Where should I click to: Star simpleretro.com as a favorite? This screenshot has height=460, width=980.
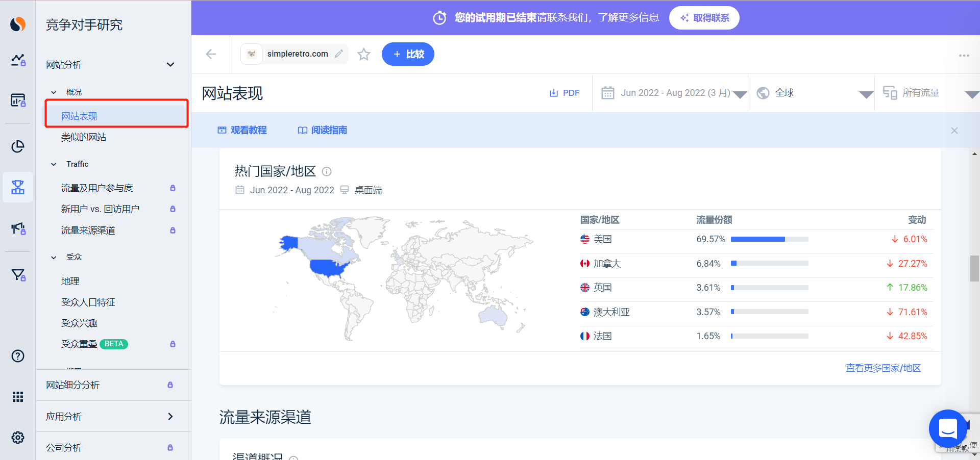[363, 54]
